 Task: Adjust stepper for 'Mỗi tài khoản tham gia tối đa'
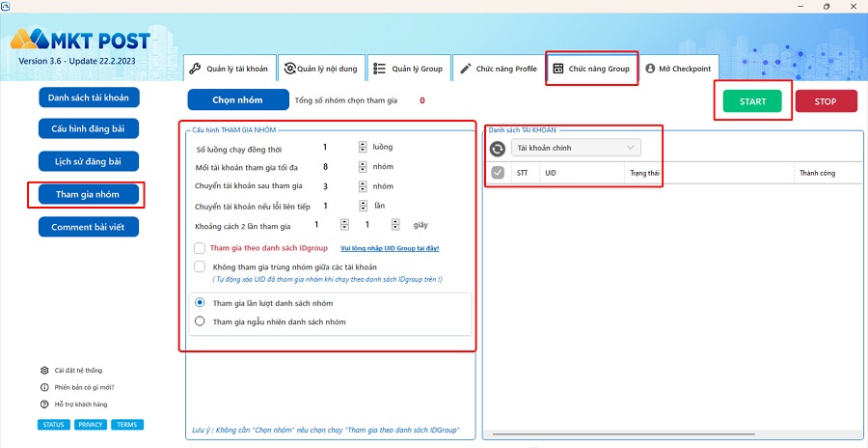point(363,167)
